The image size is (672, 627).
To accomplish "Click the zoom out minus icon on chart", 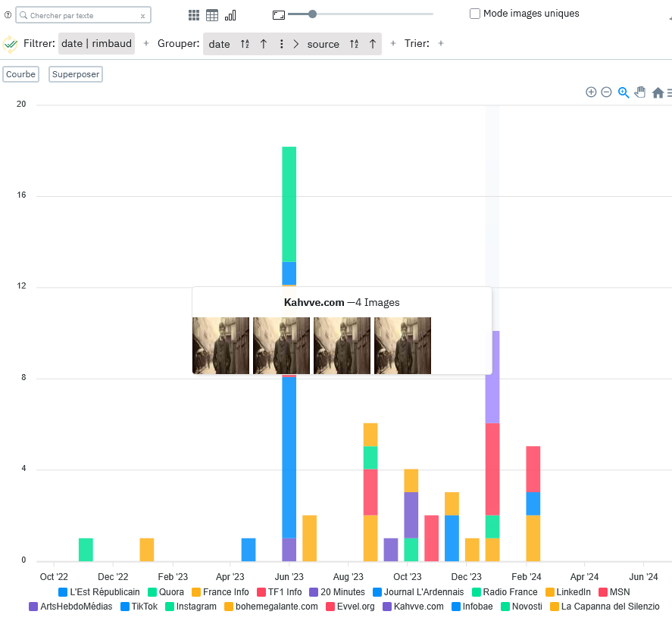I will click(x=606, y=92).
